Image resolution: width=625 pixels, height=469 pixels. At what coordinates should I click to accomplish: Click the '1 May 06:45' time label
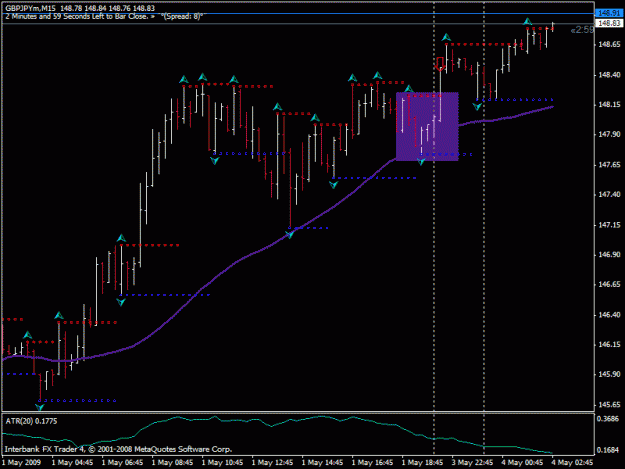click(122, 463)
